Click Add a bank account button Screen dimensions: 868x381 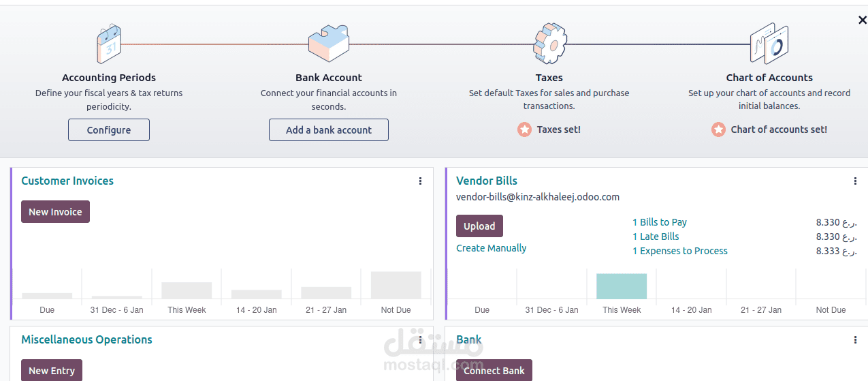point(329,130)
